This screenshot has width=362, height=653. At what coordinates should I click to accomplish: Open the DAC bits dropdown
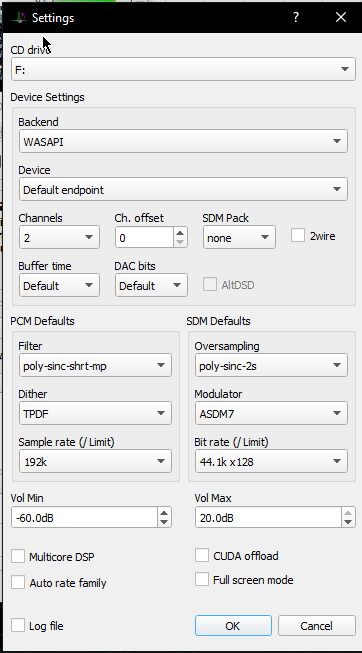[x=151, y=285]
